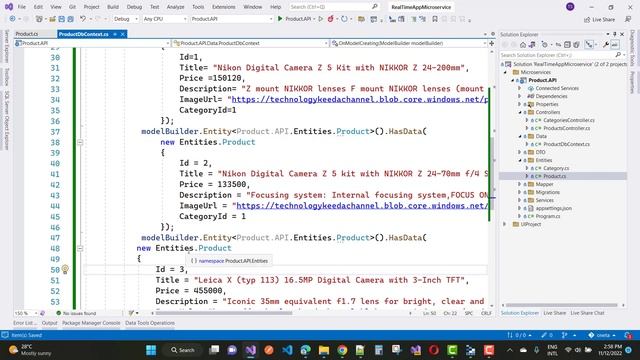Click the lightbulb quick action on line 50
Viewport: 640px width, 360px height.
pyautogui.click(x=65, y=269)
